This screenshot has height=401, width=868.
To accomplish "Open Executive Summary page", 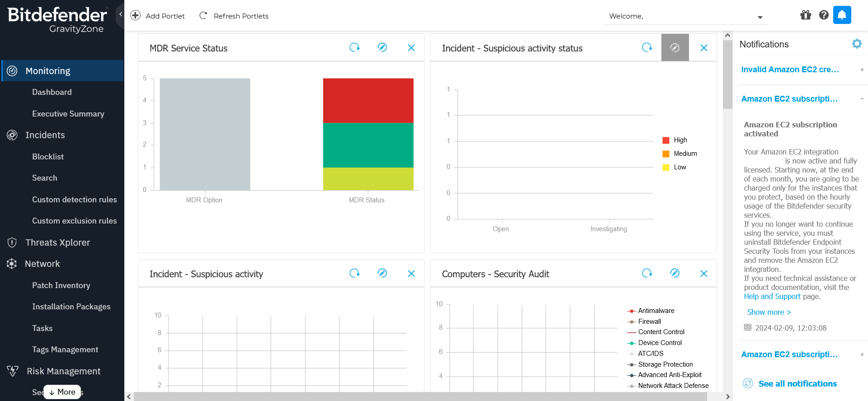I will click(x=68, y=114).
